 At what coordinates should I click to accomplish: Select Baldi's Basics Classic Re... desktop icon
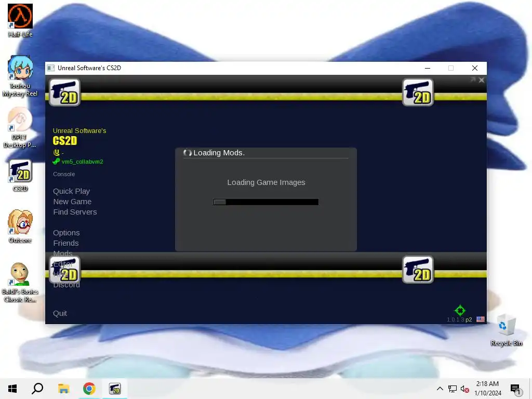click(20, 282)
